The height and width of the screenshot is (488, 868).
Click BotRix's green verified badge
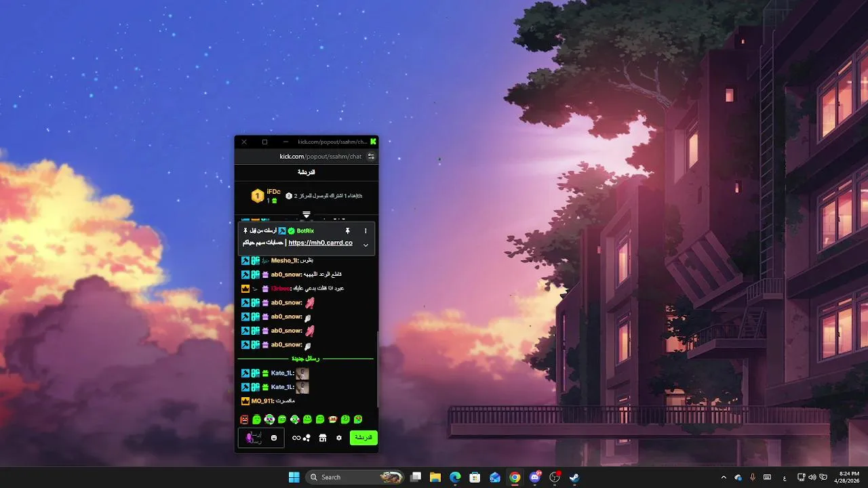pyautogui.click(x=292, y=231)
